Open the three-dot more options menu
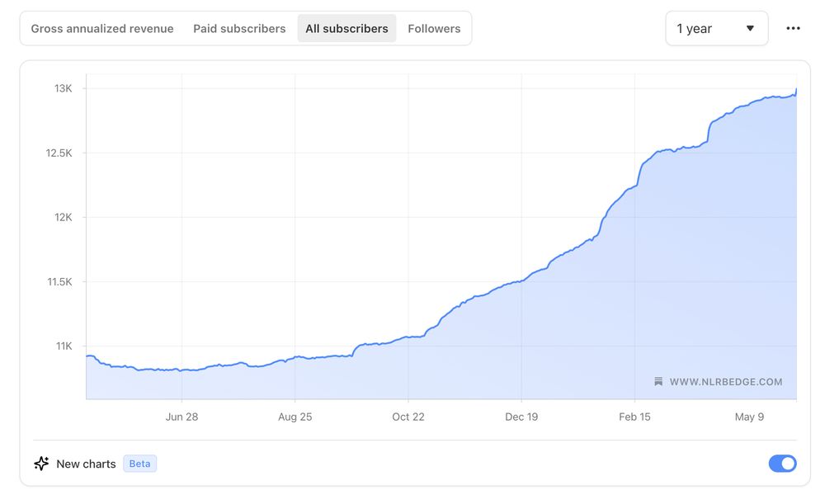This screenshot has width=825, height=504. (793, 28)
